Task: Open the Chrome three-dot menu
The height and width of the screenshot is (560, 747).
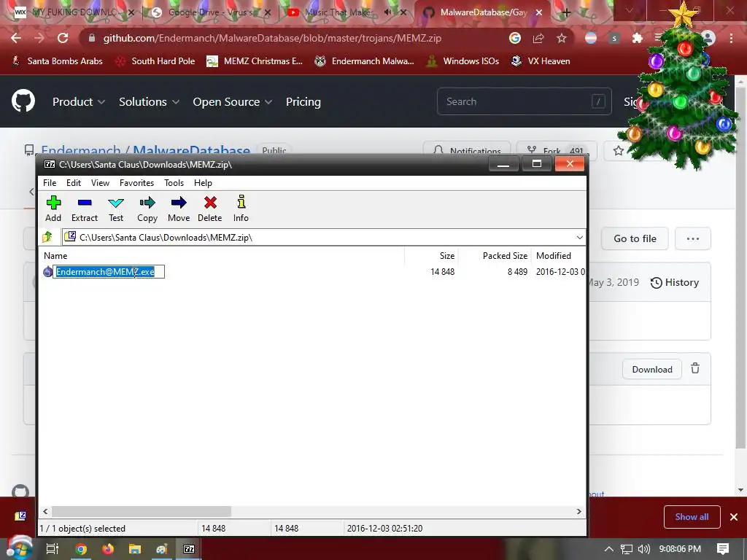Action: (731, 38)
